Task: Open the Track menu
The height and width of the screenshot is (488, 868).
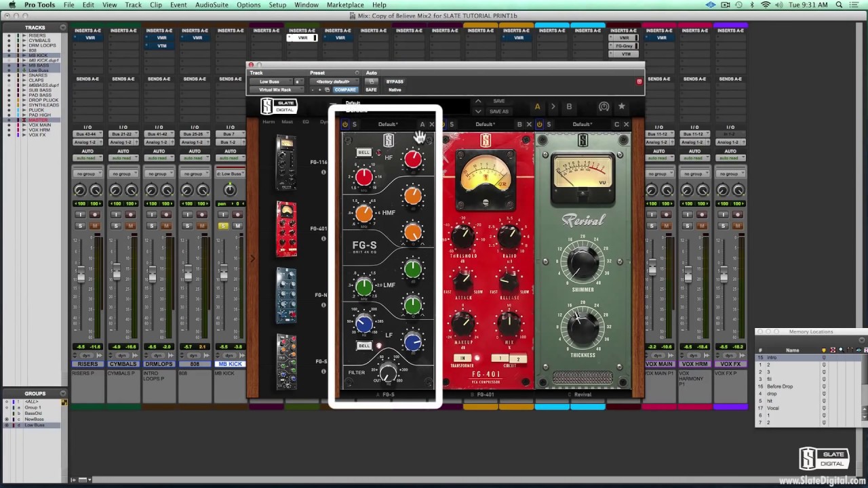Action: pos(134,5)
